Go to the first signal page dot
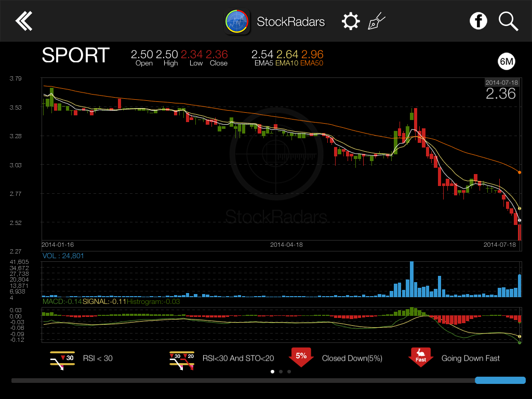Screen dimensions: 532x399 272,371
